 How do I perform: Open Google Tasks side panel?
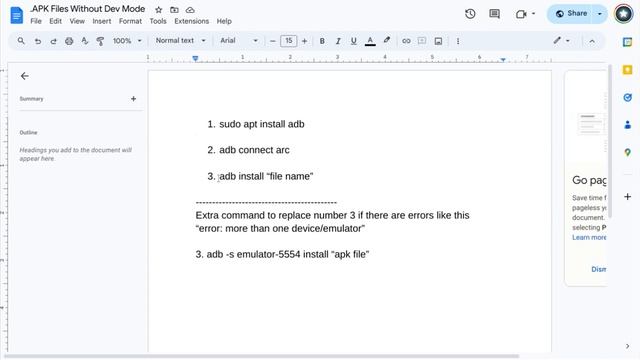pyautogui.click(x=627, y=98)
